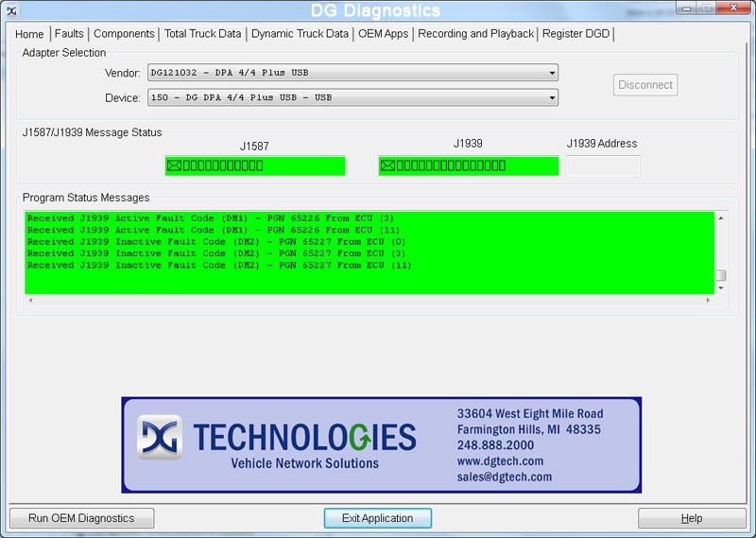Click the vertical scrollbar thumb in messages
Screen dimensions: 756x538
(x=721, y=275)
